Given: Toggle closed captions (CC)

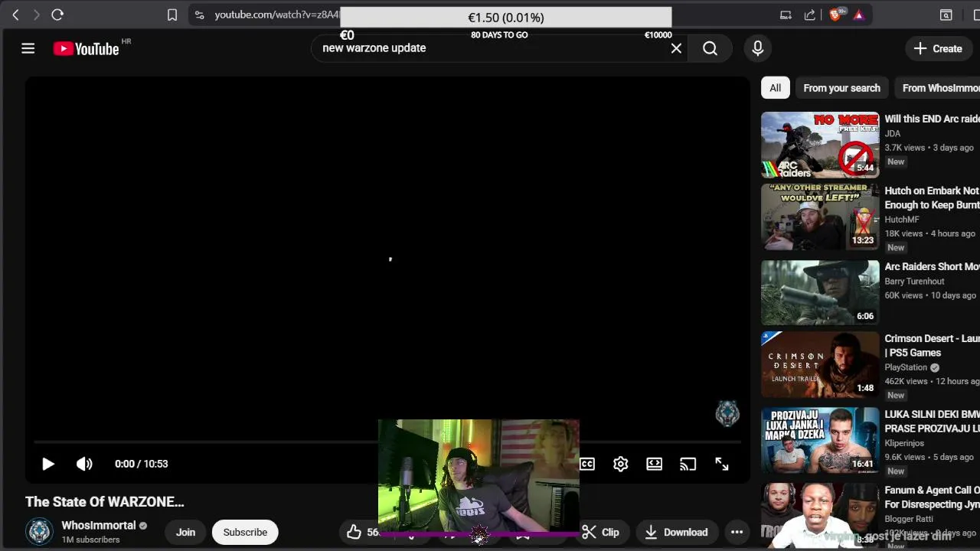Looking at the screenshot, I should click(x=587, y=464).
